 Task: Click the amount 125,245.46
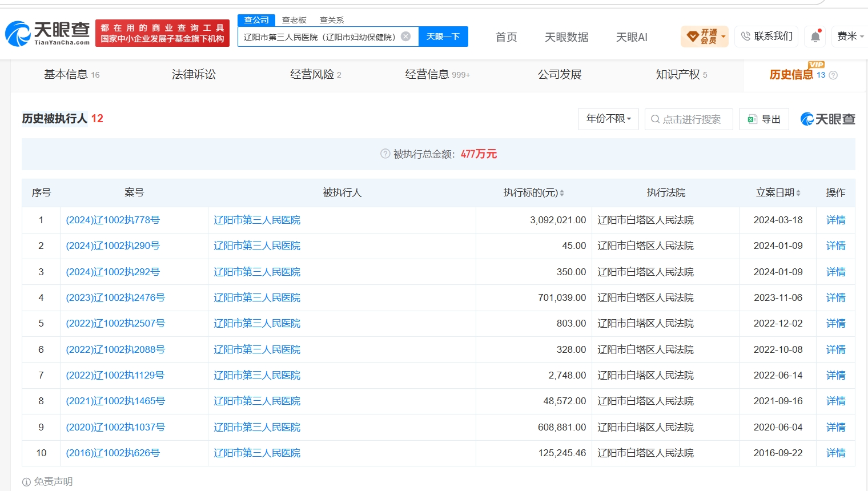point(562,453)
